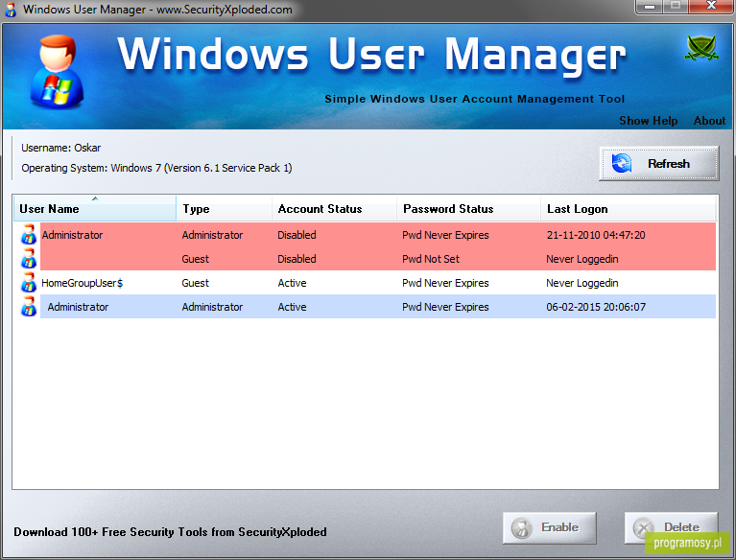Click user icon of active Administrator row

[x=29, y=306]
